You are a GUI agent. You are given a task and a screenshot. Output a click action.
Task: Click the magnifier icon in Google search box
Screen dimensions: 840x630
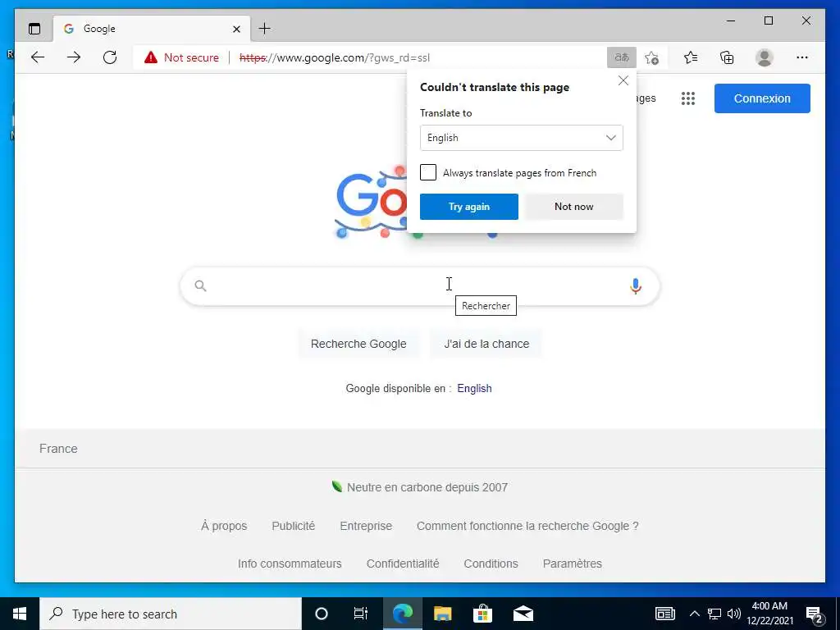click(x=200, y=286)
